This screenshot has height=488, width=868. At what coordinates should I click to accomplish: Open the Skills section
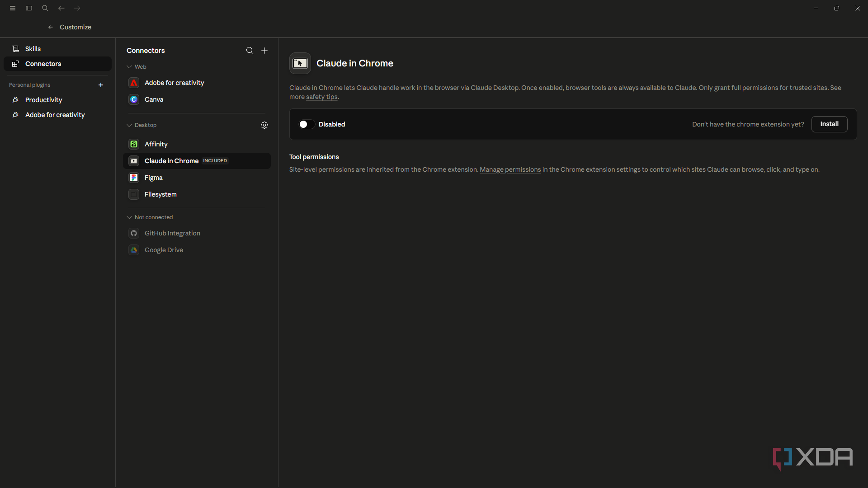click(57, 49)
